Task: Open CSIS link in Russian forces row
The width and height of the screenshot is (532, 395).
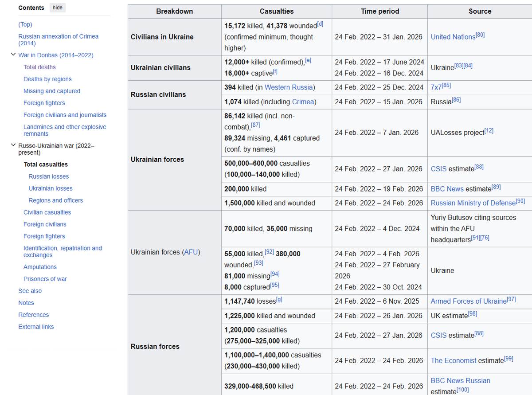Action: point(438,336)
